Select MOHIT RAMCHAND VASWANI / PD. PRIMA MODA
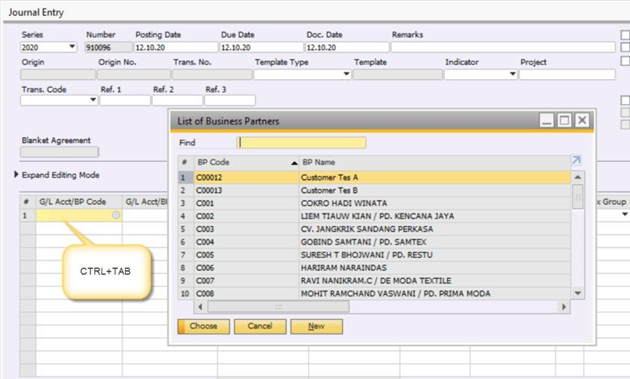The height and width of the screenshot is (379, 630). [x=374, y=293]
